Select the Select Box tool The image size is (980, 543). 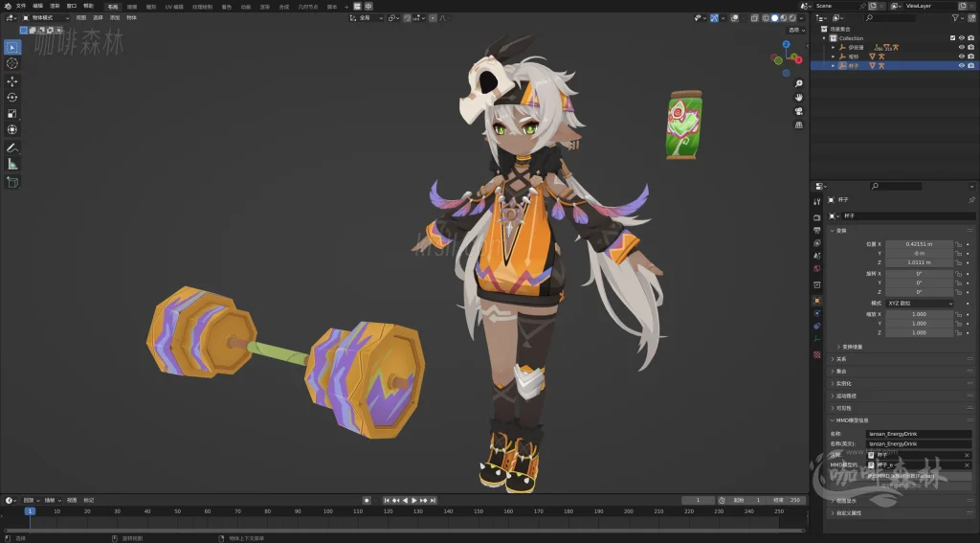click(11, 47)
